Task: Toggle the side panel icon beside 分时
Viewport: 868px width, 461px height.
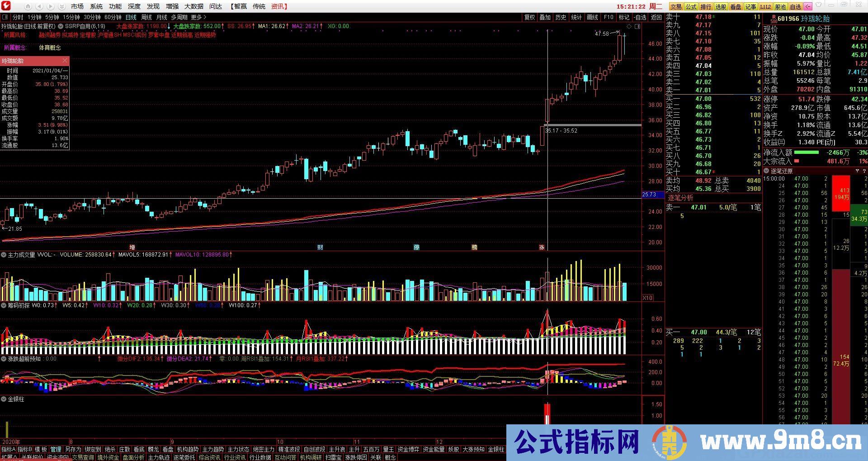Action: [x=5, y=18]
